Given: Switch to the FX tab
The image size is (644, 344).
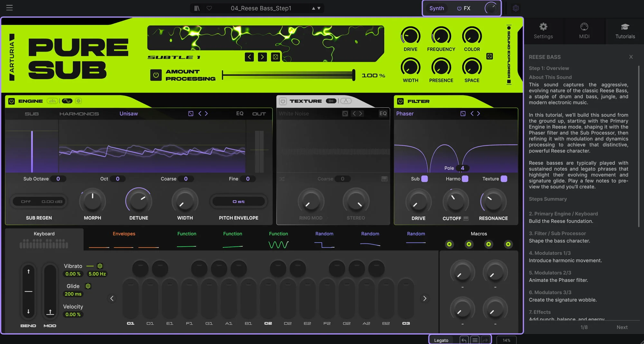Looking at the screenshot, I should [464, 8].
